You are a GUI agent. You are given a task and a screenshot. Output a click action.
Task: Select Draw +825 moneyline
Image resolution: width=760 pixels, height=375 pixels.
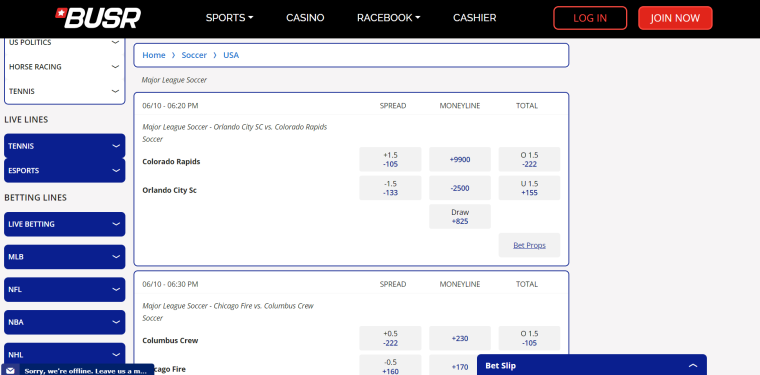(x=459, y=217)
